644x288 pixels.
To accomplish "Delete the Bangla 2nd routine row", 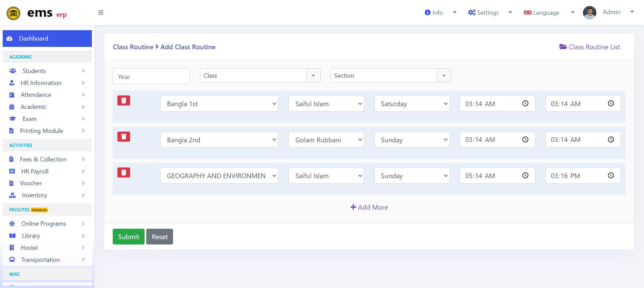I will point(124,137).
